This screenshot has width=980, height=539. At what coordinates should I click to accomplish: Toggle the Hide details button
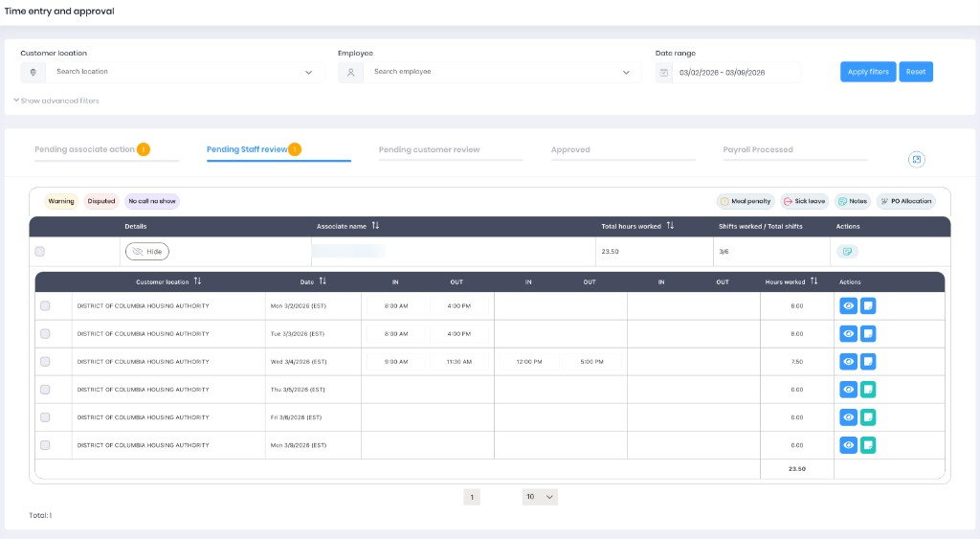pos(147,252)
